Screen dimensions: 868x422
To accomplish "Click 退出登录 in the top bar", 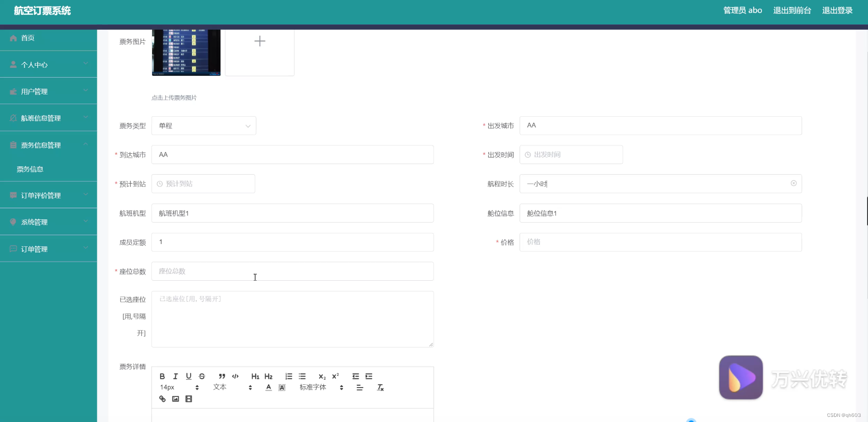I will (x=837, y=10).
